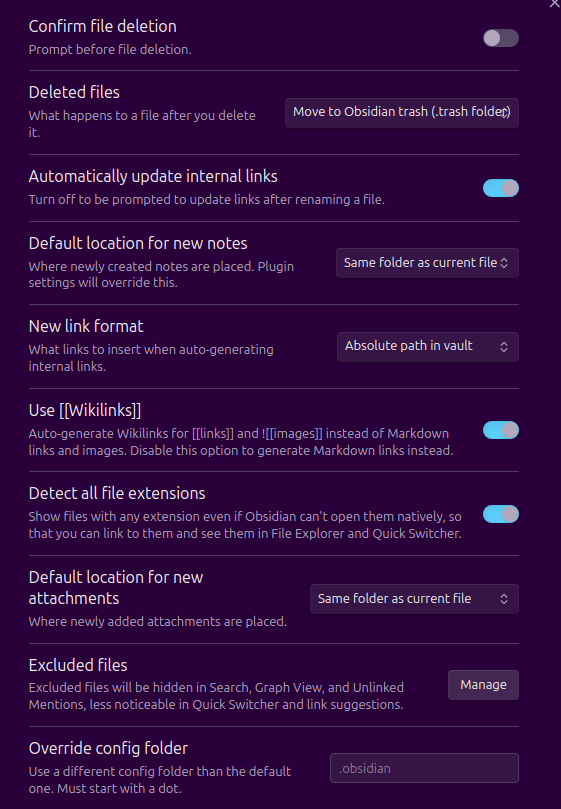Click the arrows icon on the Obsidian trash selector
The width and height of the screenshot is (561, 809).
point(505,112)
